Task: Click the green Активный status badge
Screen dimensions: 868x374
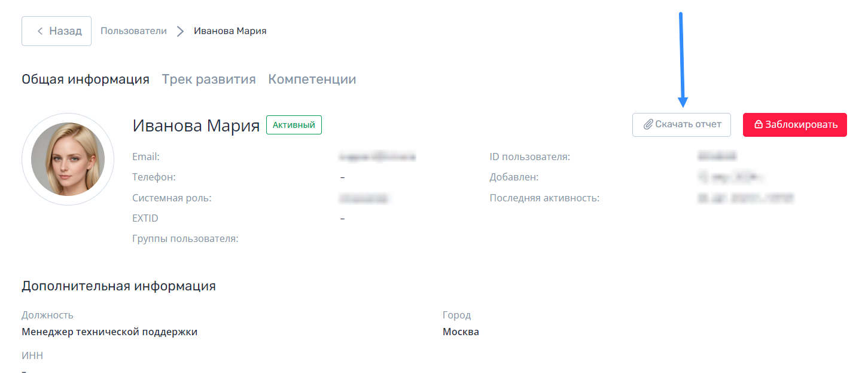Action: (294, 125)
